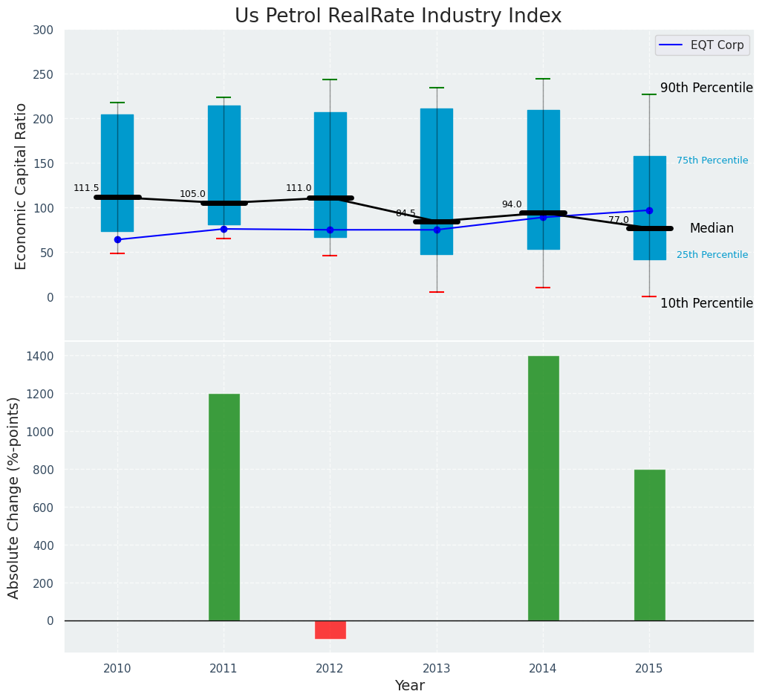Click the EQT Corp data point for 2010

[117, 239]
